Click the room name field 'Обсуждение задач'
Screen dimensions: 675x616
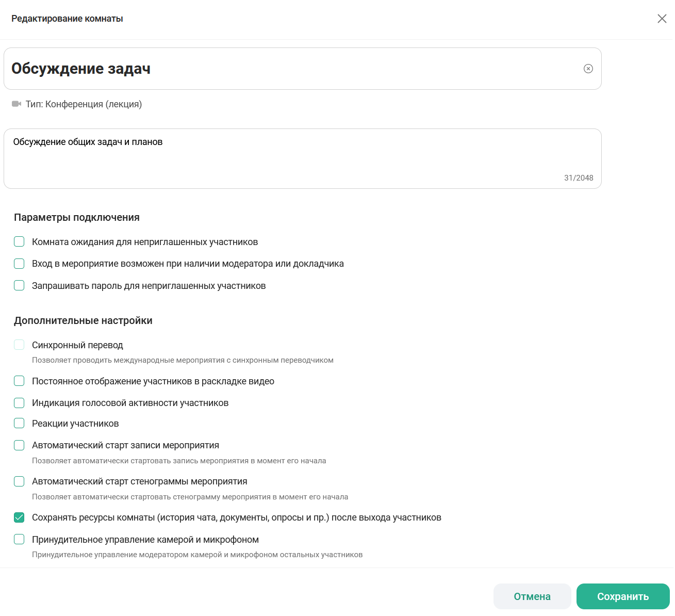point(289,69)
